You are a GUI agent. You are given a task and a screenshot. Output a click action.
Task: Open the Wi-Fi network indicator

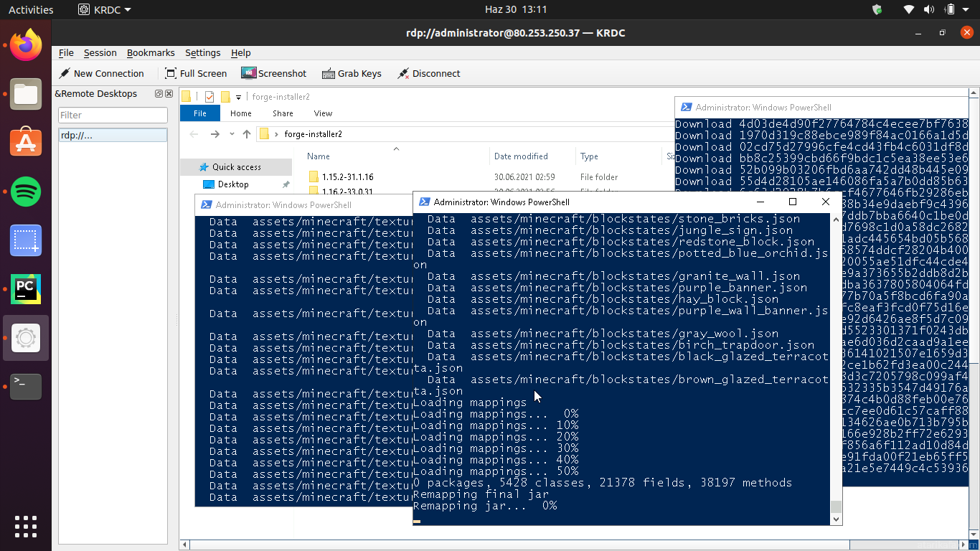[x=909, y=9]
